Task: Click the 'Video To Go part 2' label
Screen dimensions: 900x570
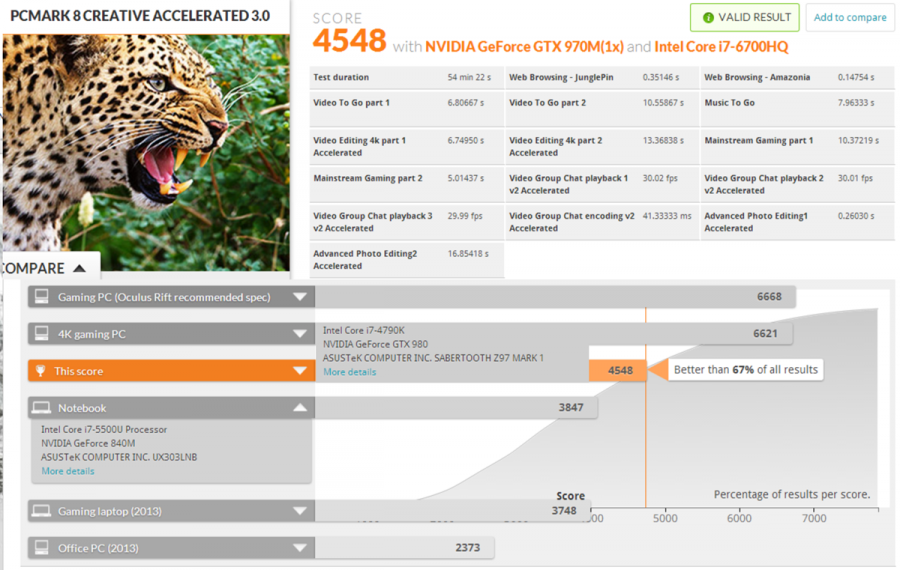Action: [548, 103]
